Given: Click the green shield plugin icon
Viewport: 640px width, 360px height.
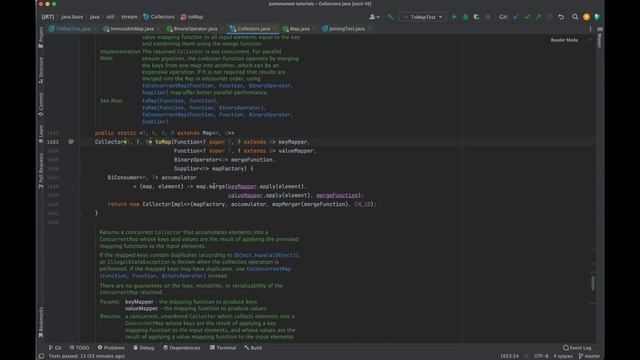Looking at the screenshot, I should click(x=597, y=17).
